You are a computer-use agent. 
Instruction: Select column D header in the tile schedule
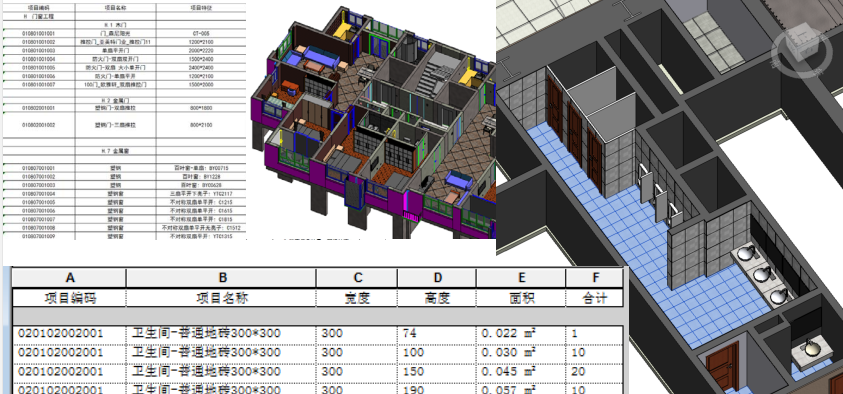[x=437, y=278]
